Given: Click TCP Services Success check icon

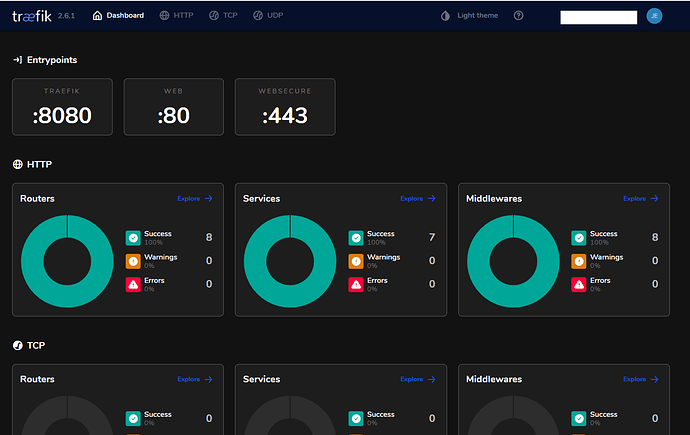Looking at the screenshot, I should 356,418.
